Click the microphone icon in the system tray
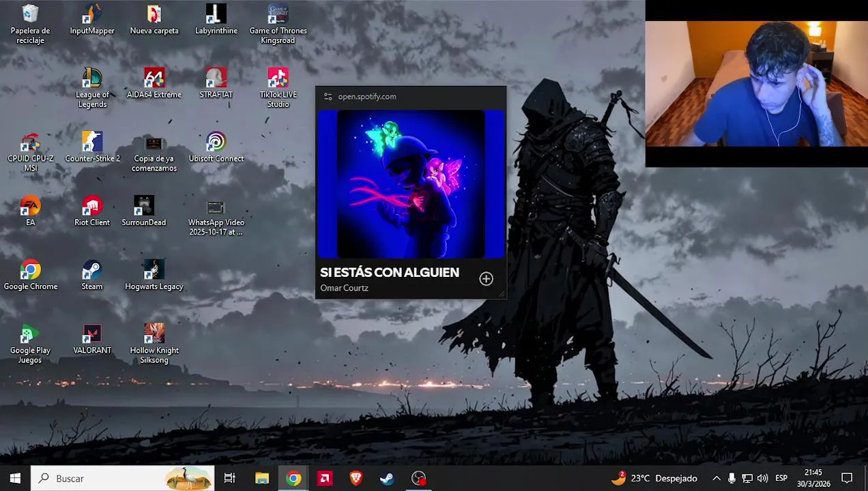868x491 pixels. pos(732,478)
